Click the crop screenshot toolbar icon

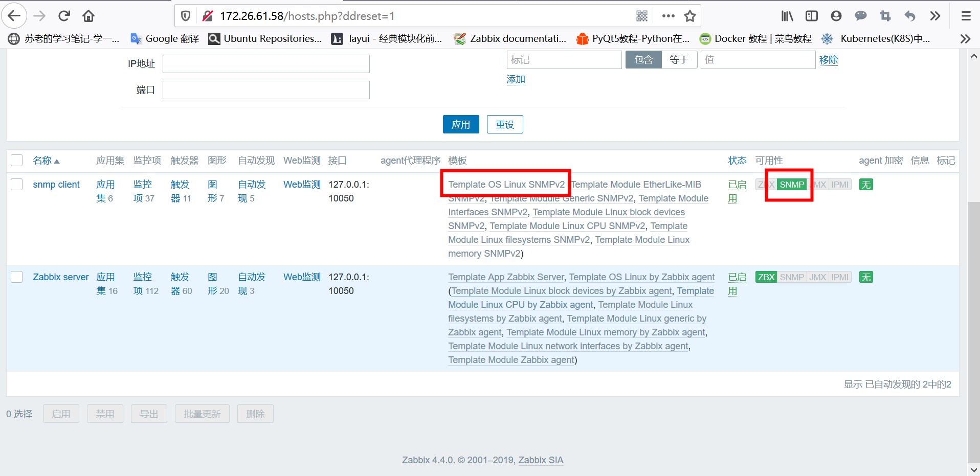coord(885,16)
